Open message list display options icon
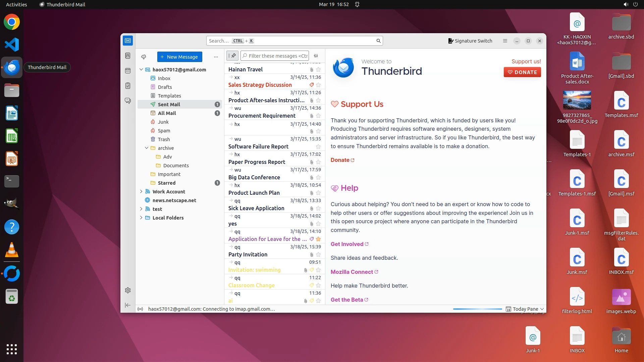 (316, 56)
